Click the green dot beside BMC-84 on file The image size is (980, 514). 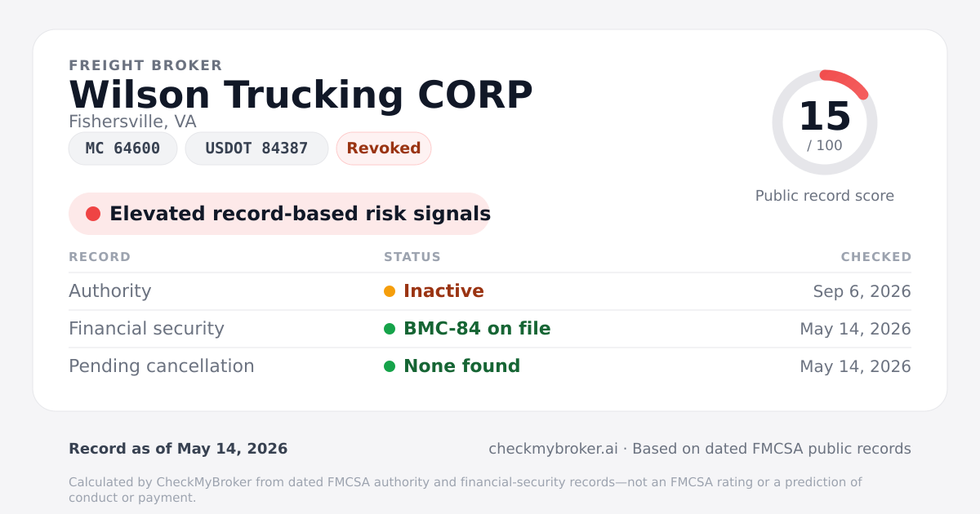click(x=390, y=329)
